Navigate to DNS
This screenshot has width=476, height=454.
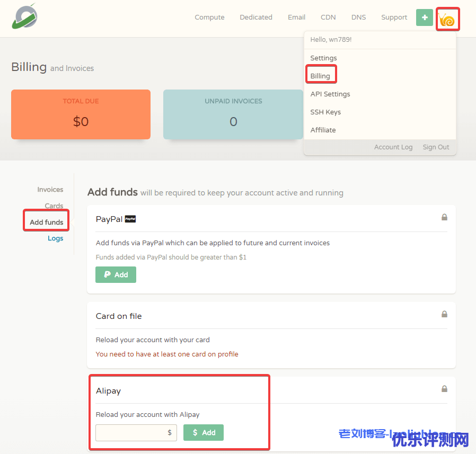pos(358,17)
